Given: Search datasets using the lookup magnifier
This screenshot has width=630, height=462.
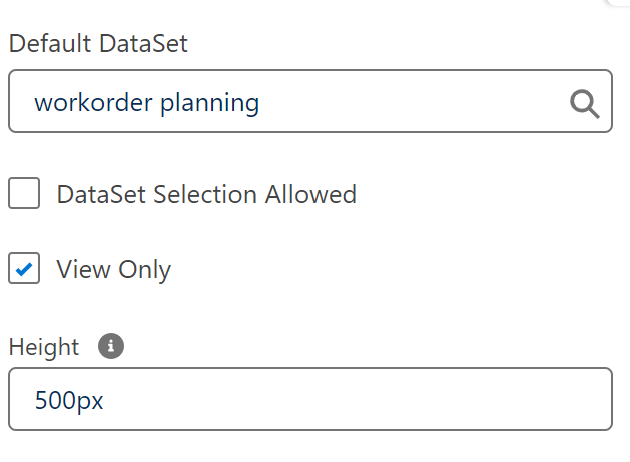Looking at the screenshot, I should [584, 102].
